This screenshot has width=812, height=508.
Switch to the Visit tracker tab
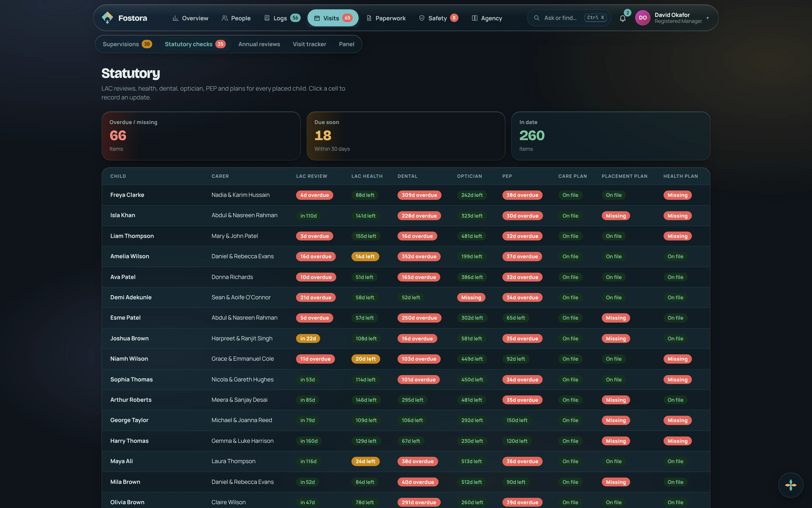click(x=309, y=44)
